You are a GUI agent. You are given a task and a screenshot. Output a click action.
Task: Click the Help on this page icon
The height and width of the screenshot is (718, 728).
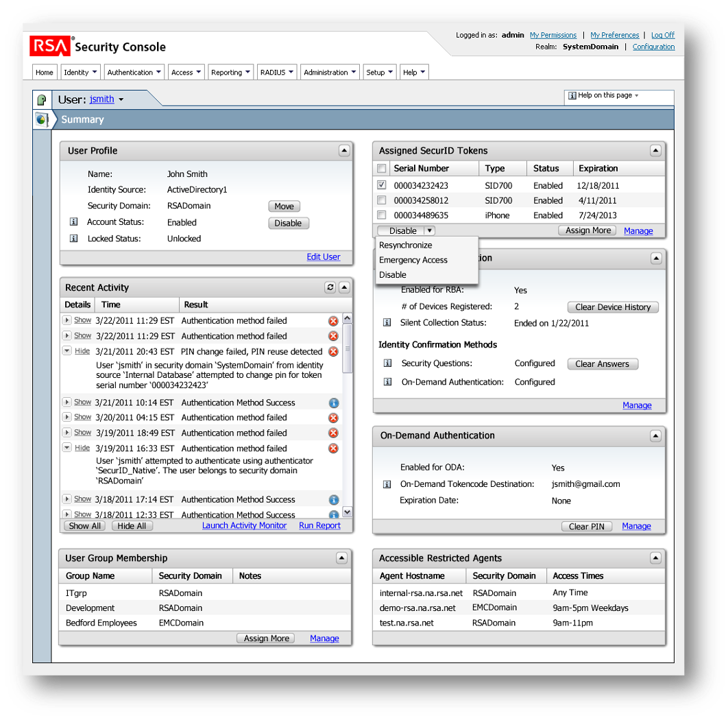coord(572,95)
